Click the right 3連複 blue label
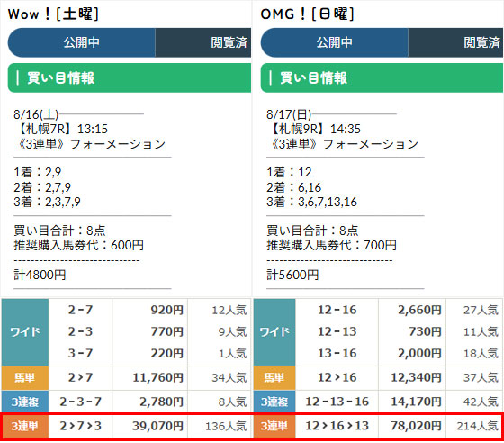Screen dimensions: 504x443 (274, 402)
